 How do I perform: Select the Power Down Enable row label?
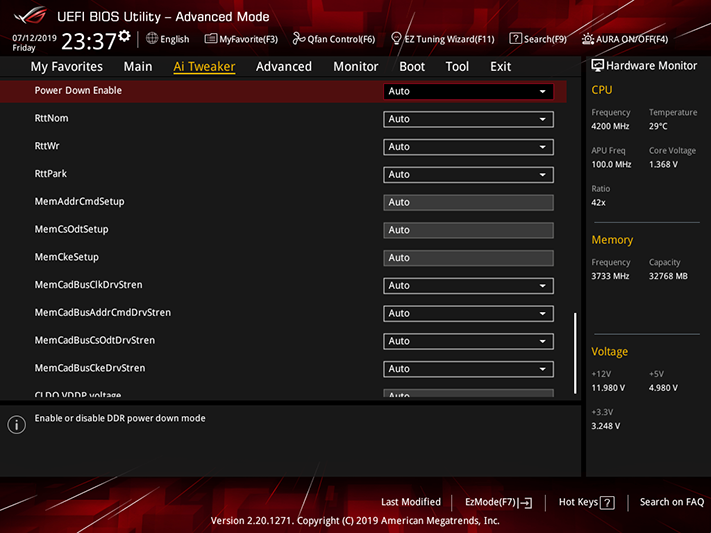tap(78, 91)
